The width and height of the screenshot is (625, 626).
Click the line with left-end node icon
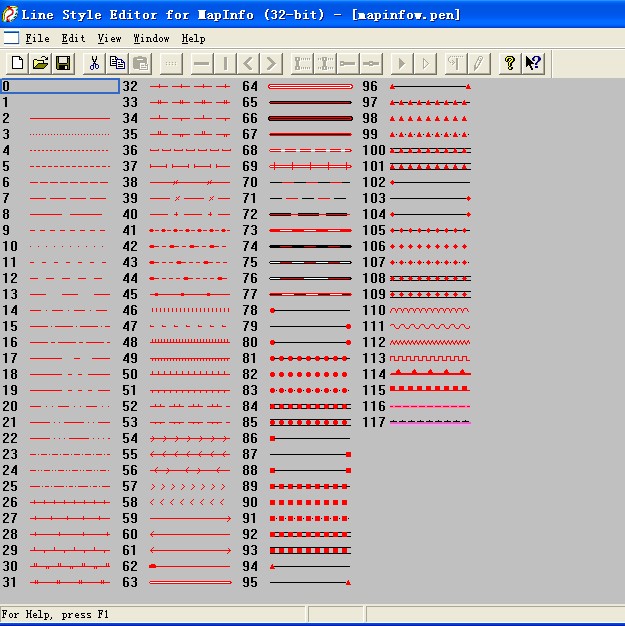348,63
